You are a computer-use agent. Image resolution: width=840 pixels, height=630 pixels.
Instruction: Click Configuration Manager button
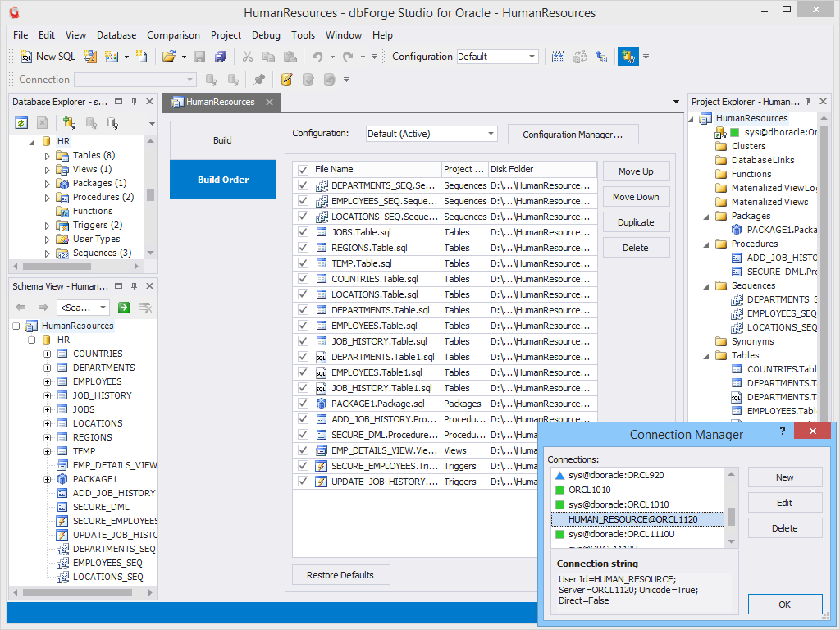(573, 135)
